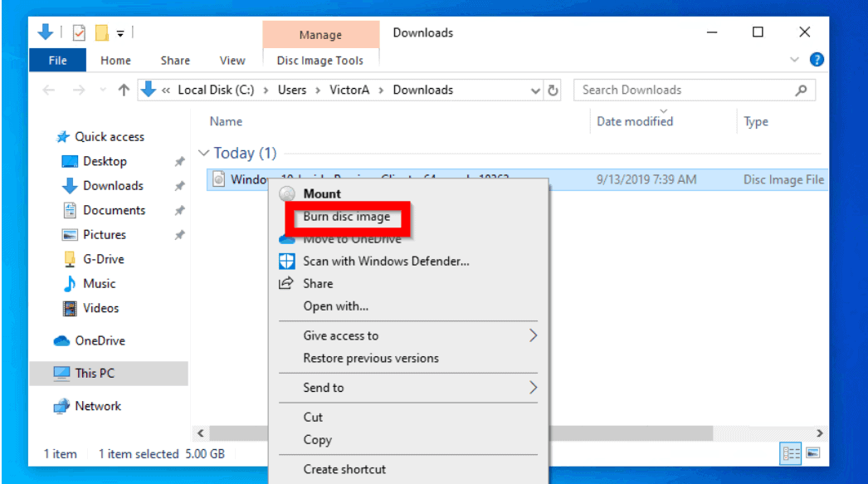Click the pin icon next to Pictures
The image size is (868, 484).
tap(179, 235)
